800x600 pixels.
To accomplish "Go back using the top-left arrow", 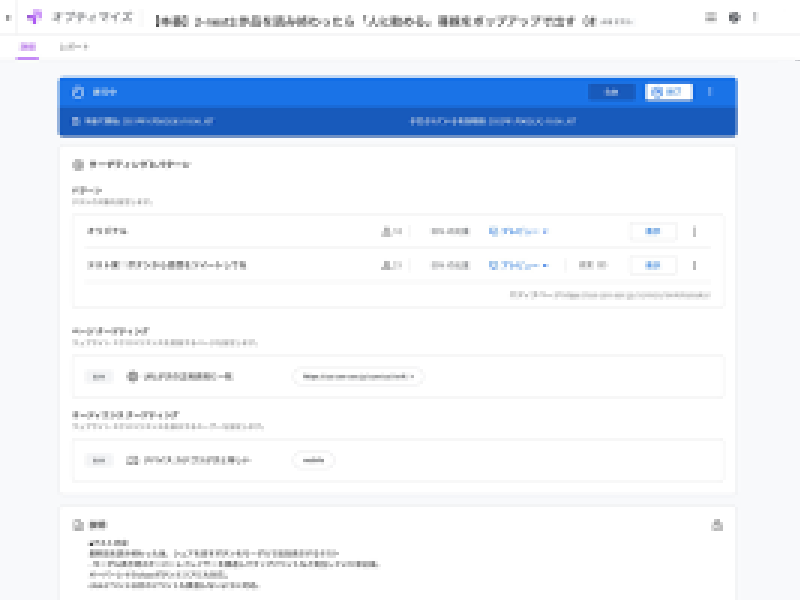I will [x=8, y=18].
